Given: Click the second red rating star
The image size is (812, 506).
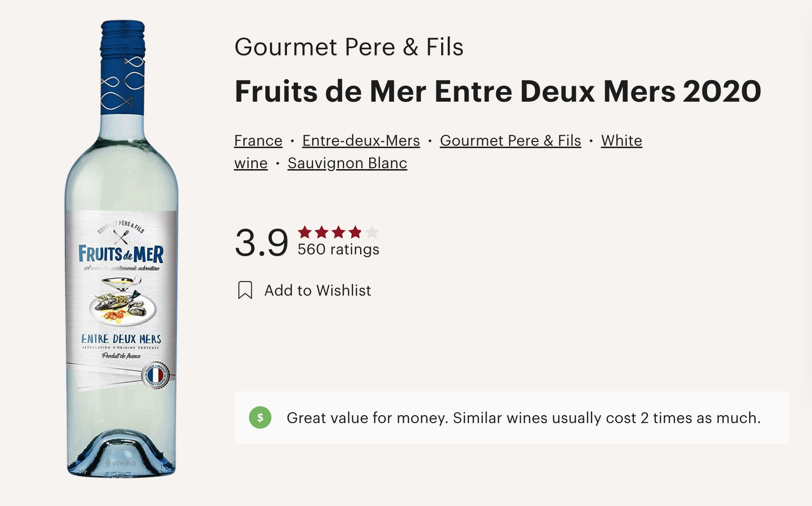Looking at the screenshot, I should [x=322, y=232].
